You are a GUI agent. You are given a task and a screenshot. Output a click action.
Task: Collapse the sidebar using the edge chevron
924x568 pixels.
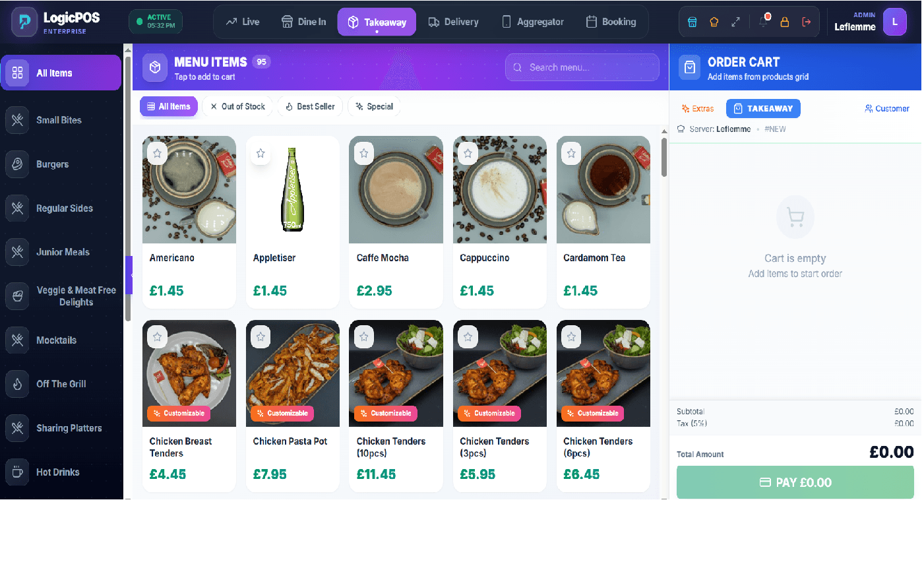point(131,275)
